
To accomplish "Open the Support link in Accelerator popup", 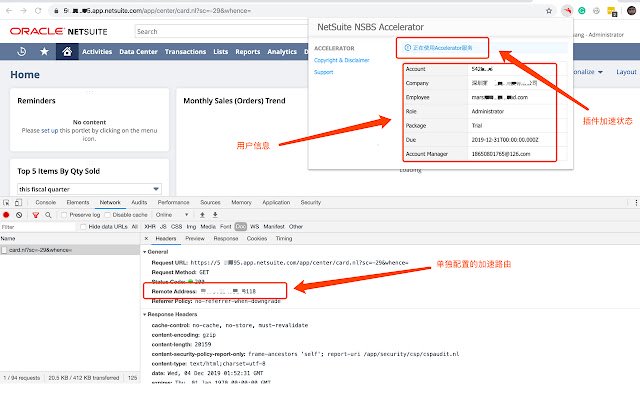I will click(x=324, y=72).
